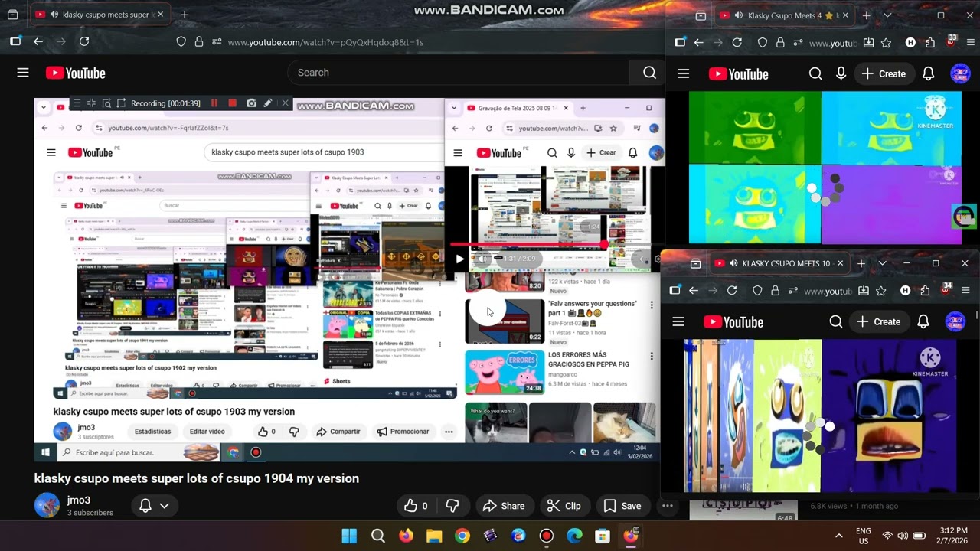List all tabs in KLASKY CSUPO MEETS 10 window

[x=882, y=263]
